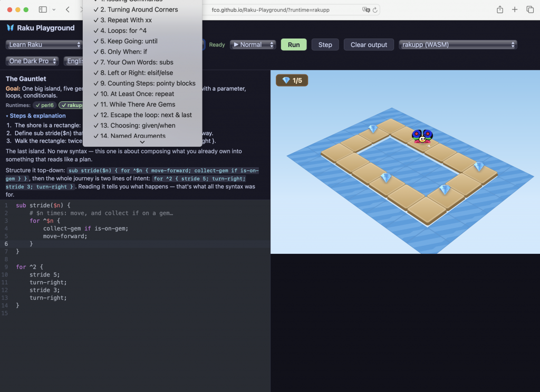Reload the page with the refresh icon
This screenshot has width=540, height=392.
(375, 10)
